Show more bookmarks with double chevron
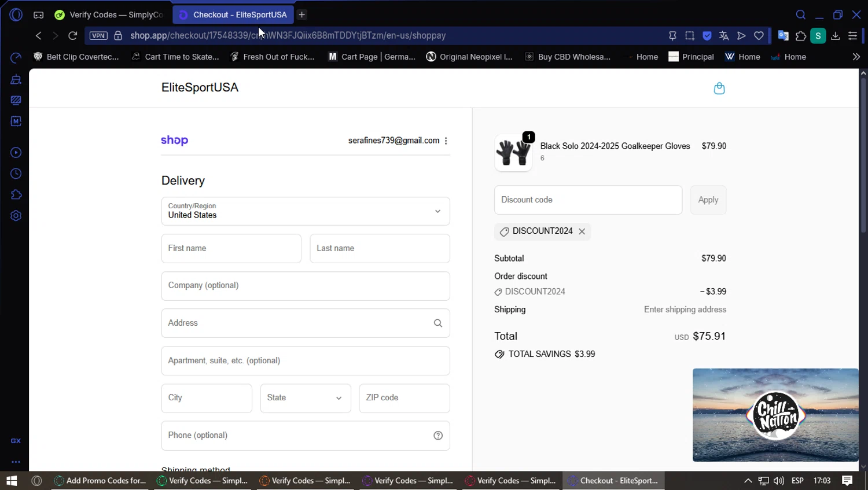This screenshot has height=490, width=868. (x=856, y=57)
